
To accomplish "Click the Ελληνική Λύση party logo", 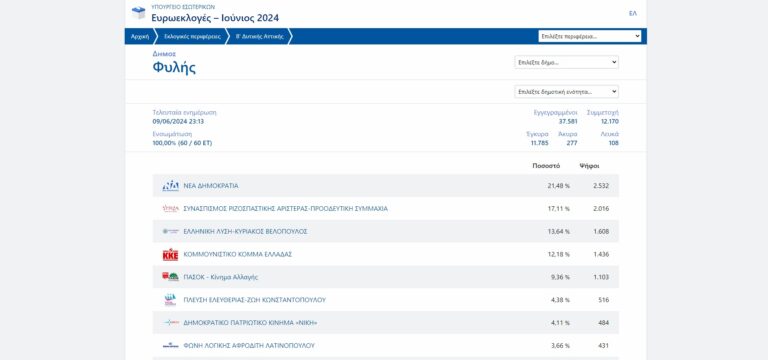I will click(170, 231).
